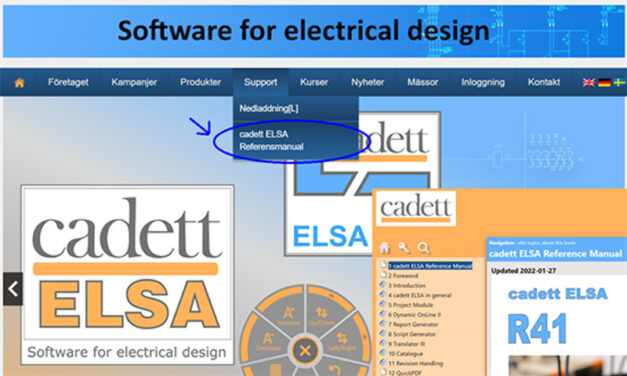Open the '5 Project Module' chapter
This screenshot has width=627, height=376.
click(410, 305)
